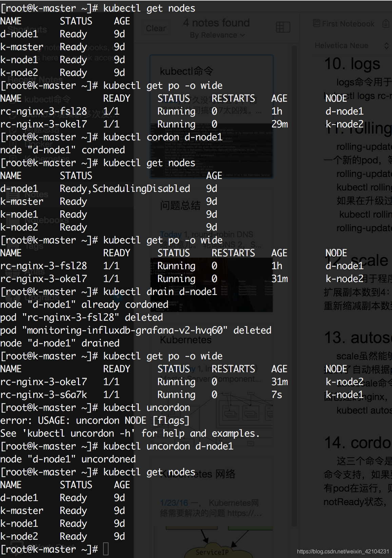
Task: Click 'pod "rc-nginx-3-fsl28" deleted' line
Action: pyautogui.click(x=81, y=317)
